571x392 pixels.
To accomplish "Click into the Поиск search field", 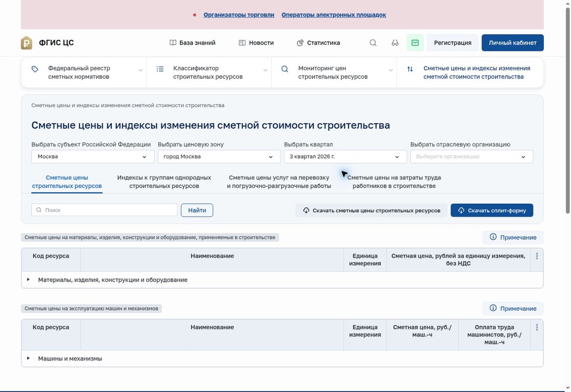I will [x=104, y=210].
